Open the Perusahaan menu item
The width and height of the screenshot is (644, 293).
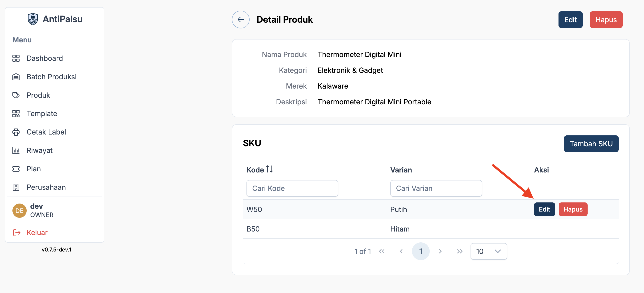point(46,187)
